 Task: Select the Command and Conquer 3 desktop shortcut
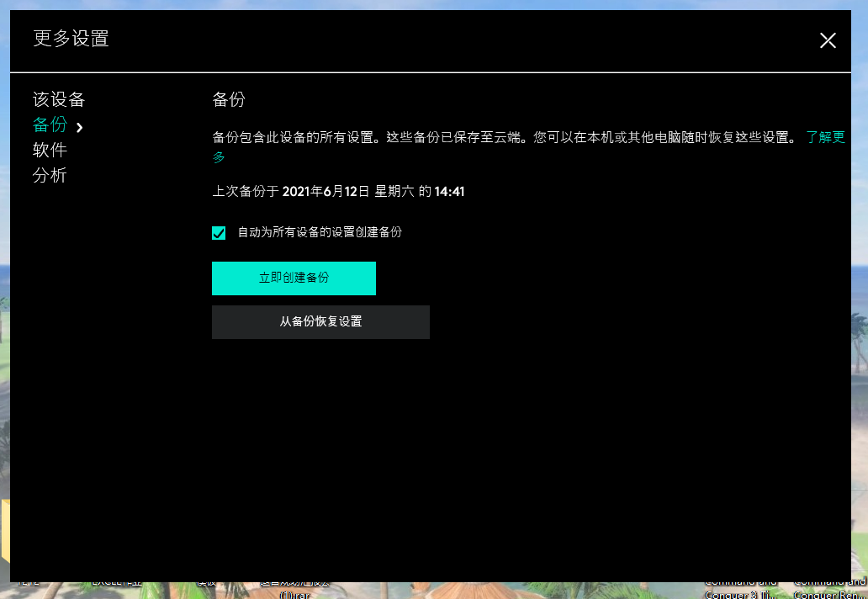740,589
